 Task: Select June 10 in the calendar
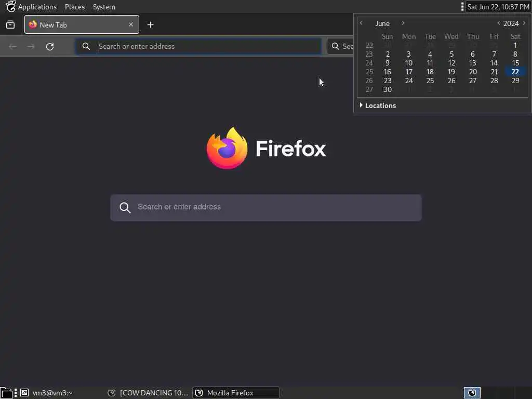[409, 63]
